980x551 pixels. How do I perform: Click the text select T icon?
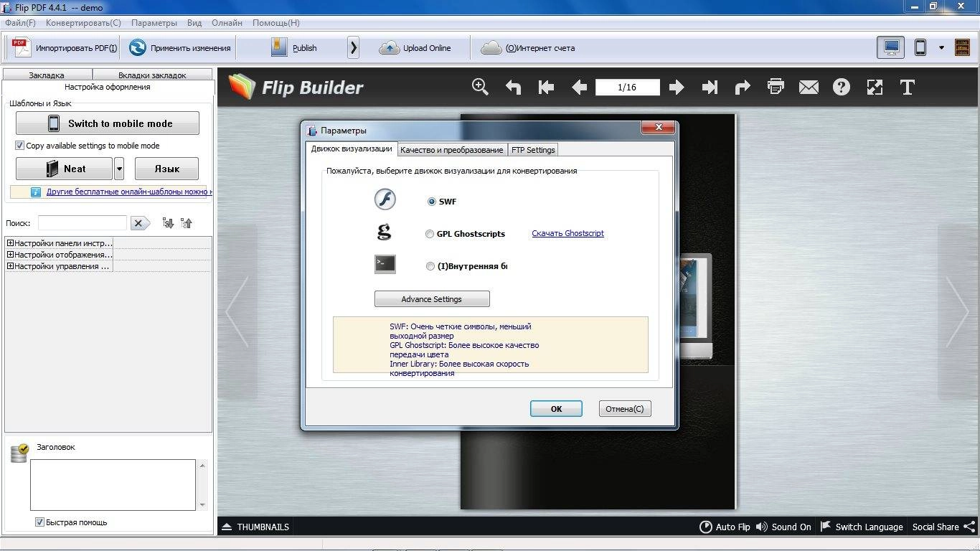tap(908, 87)
